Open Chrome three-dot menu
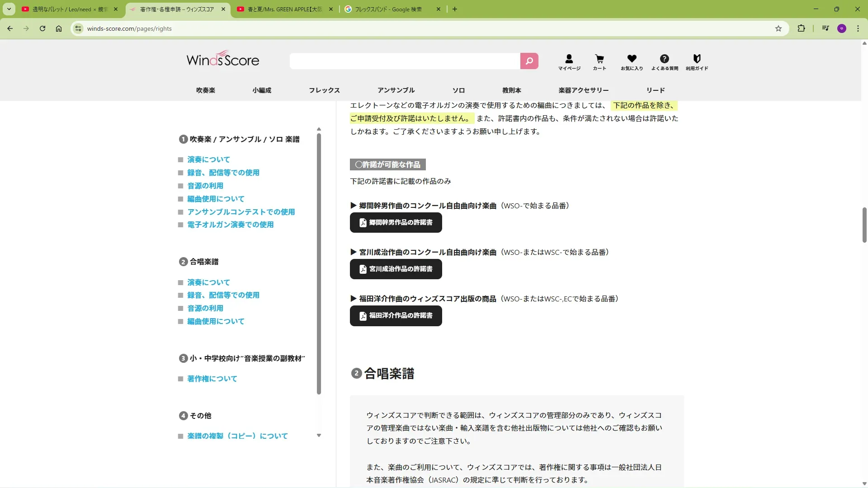 (x=858, y=28)
